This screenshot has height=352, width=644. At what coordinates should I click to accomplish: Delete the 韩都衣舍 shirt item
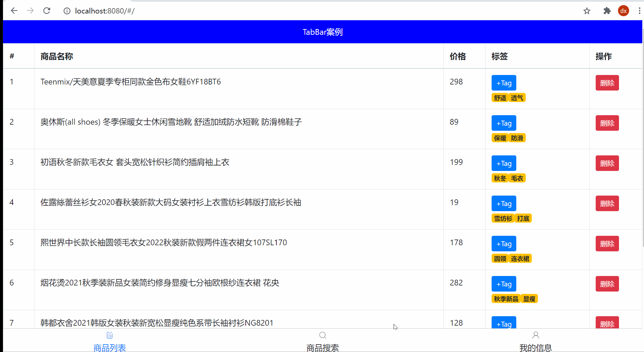(x=607, y=324)
